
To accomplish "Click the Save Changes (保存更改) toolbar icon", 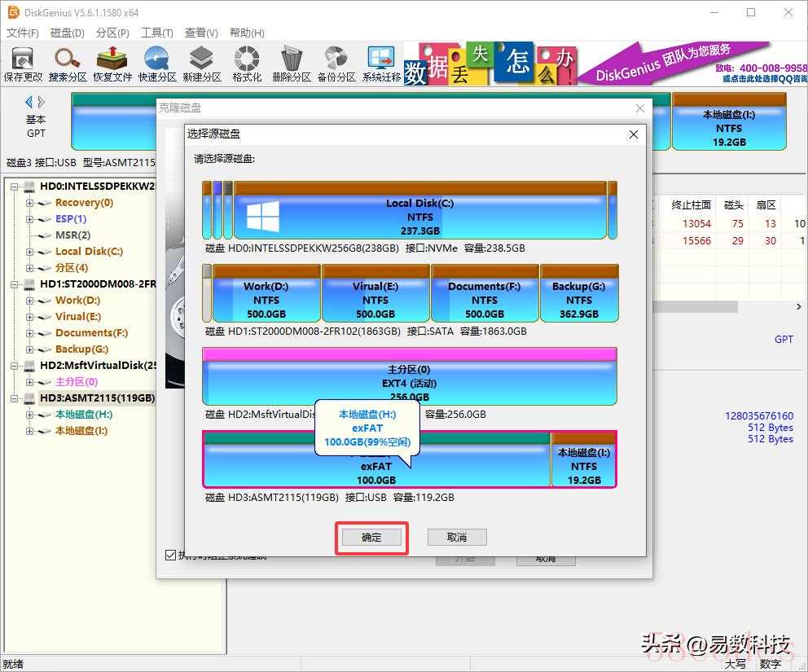I will coord(23,64).
